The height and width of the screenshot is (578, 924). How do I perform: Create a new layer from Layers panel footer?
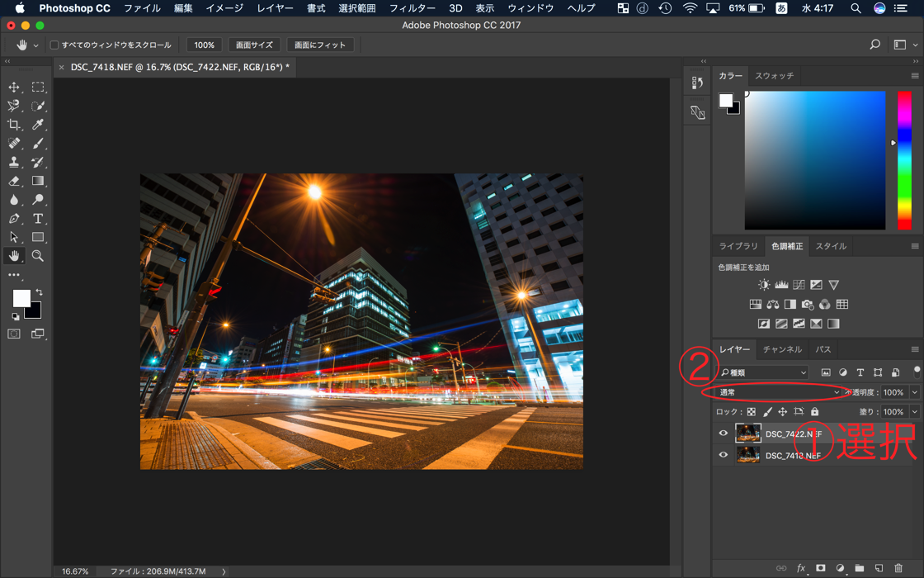pos(879,568)
